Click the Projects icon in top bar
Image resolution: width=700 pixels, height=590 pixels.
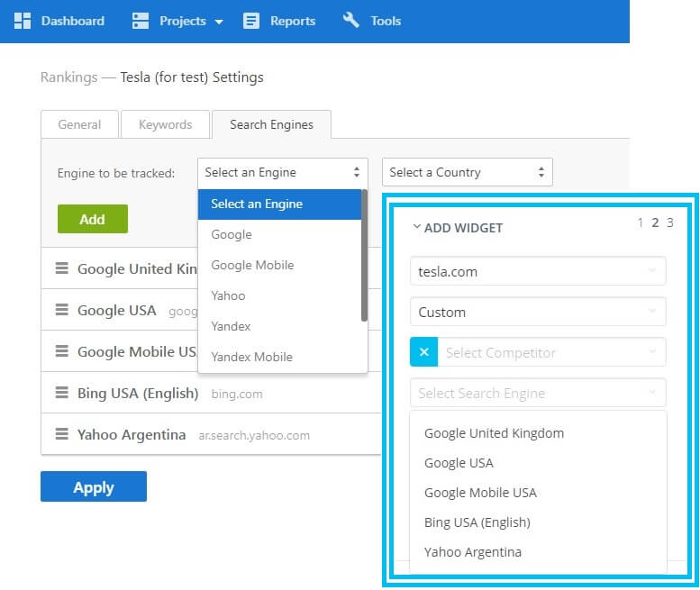tap(141, 21)
